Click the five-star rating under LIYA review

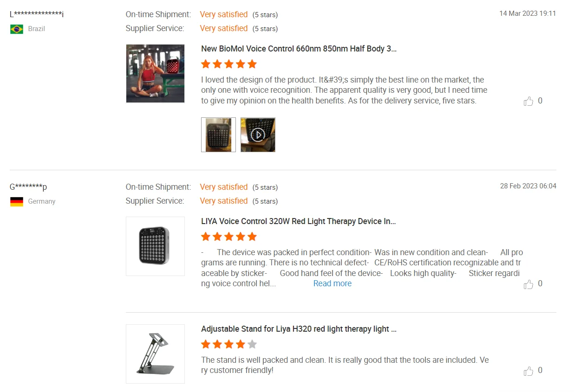(x=228, y=237)
